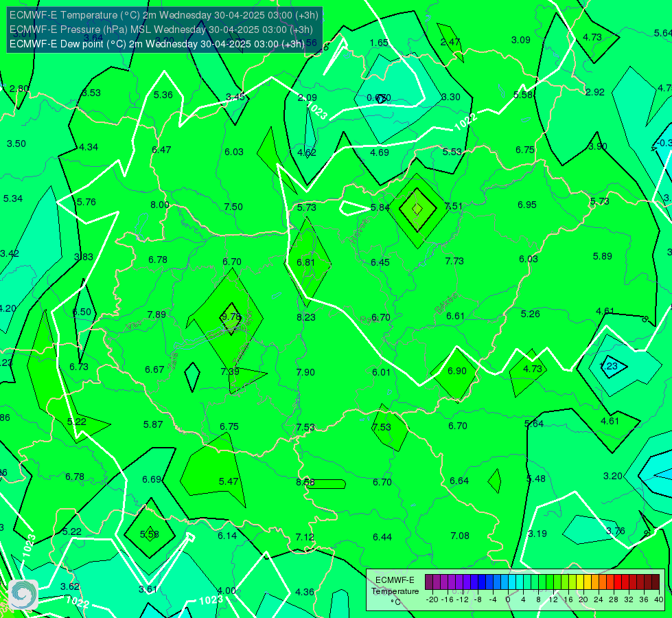Click the 6.45 temperature value

[x=380, y=262]
